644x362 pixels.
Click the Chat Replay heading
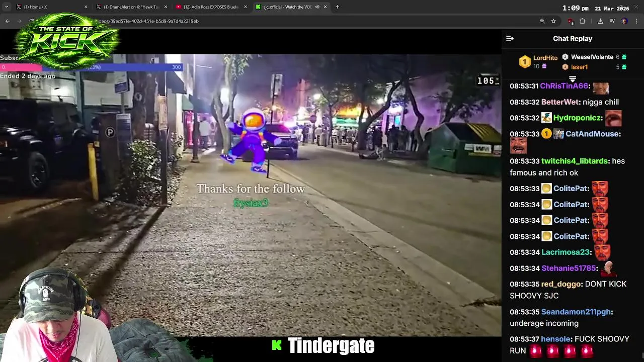[x=573, y=39]
